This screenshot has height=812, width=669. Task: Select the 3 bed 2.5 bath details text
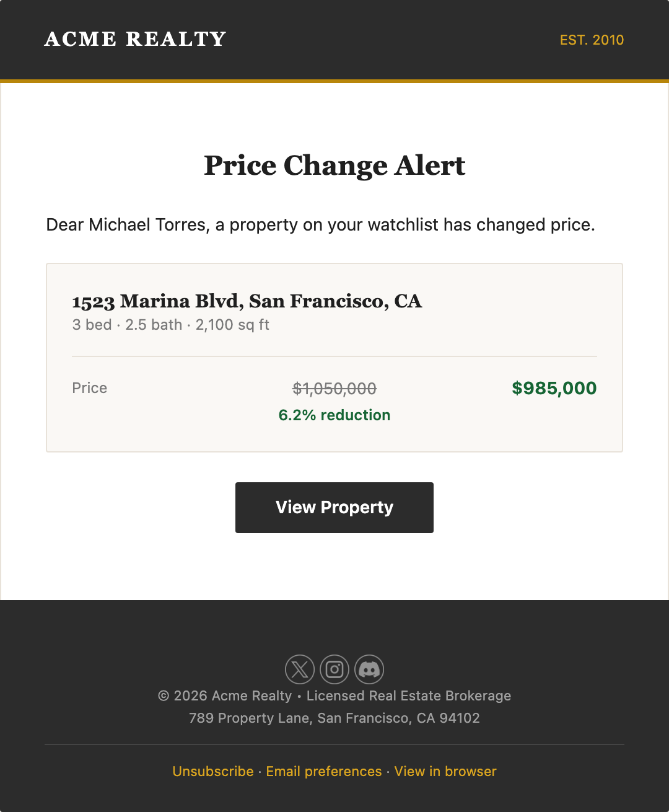click(x=170, y=324)
